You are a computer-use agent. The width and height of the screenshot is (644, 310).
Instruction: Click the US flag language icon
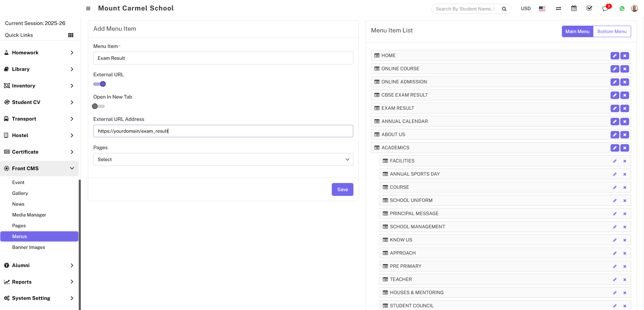(x=542, y=9)
